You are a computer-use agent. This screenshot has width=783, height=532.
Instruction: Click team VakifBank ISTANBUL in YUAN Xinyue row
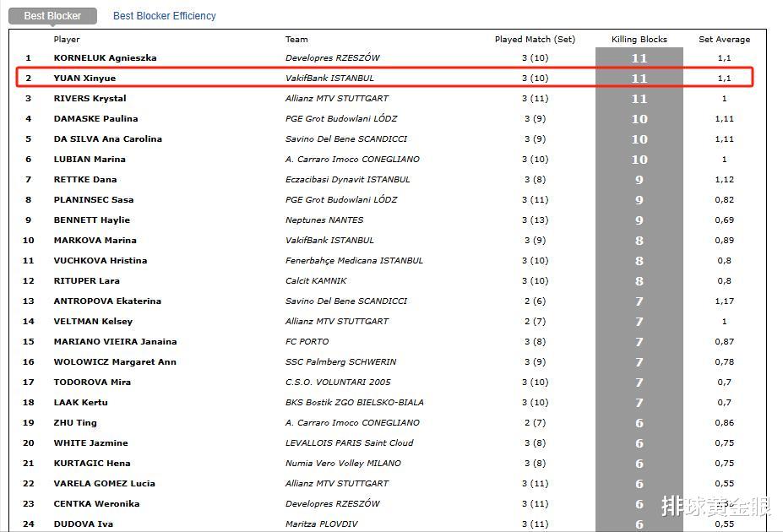(329, 79)
